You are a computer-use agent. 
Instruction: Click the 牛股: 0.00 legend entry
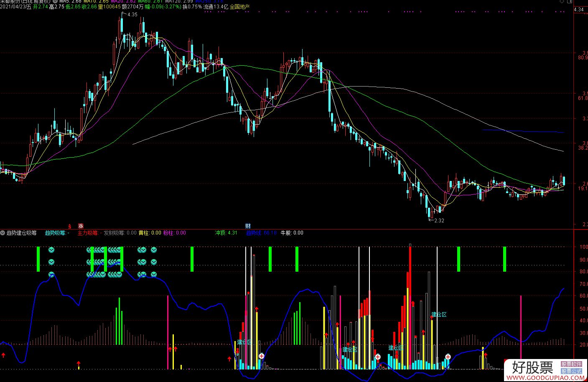(292, 233)
